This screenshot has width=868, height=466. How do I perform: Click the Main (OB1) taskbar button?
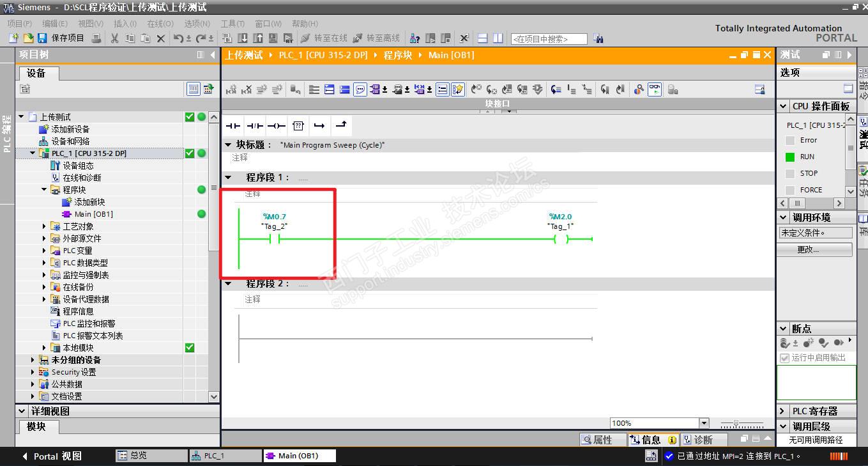click(x=300, y=456)
